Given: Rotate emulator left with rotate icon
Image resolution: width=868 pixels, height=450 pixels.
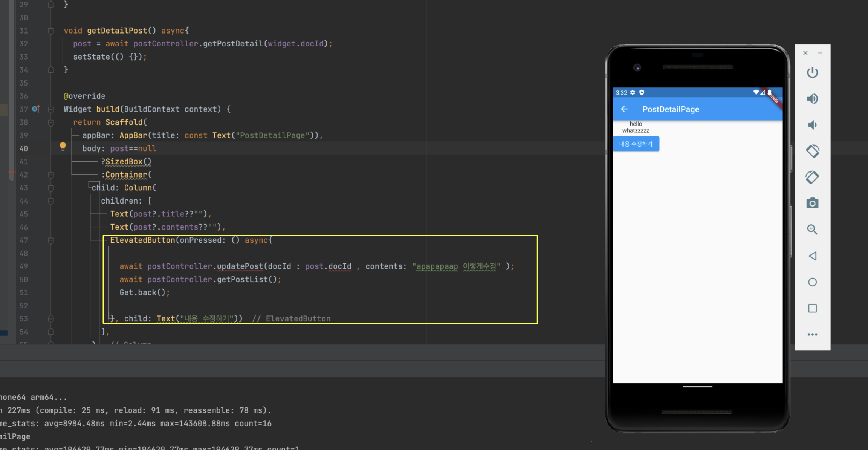Looking at the screenshot, I should point(812,151).
